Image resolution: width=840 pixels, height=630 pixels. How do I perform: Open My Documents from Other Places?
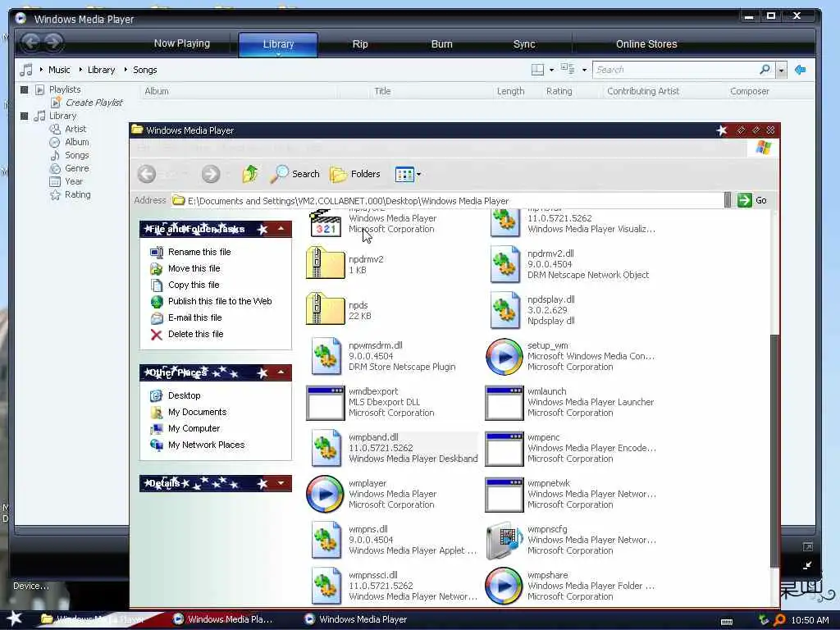click(197, 412)
